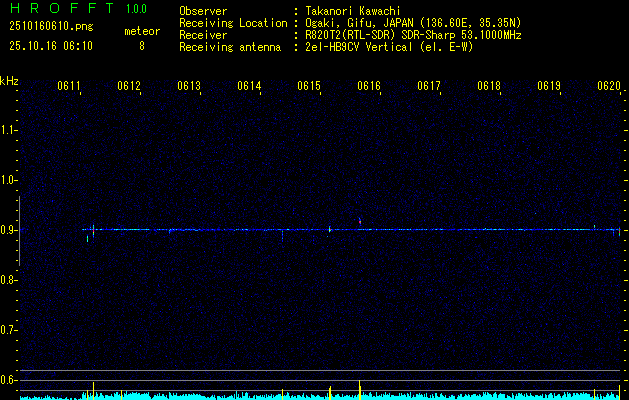Image resolution: width=629 pixels, height=400 pixels.
Task: Click the 'Receiving antenna' label
Action: click(230, 47)
